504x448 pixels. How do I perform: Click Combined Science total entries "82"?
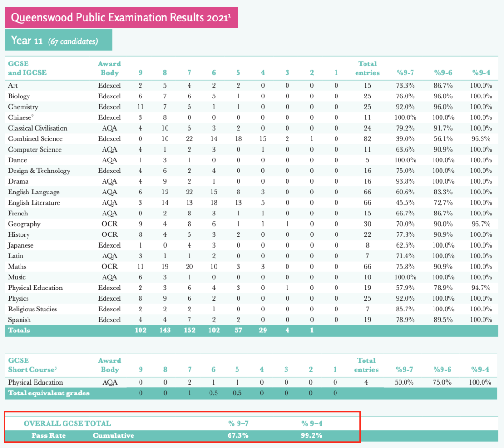pyautogui.click(x=367, y=139)
